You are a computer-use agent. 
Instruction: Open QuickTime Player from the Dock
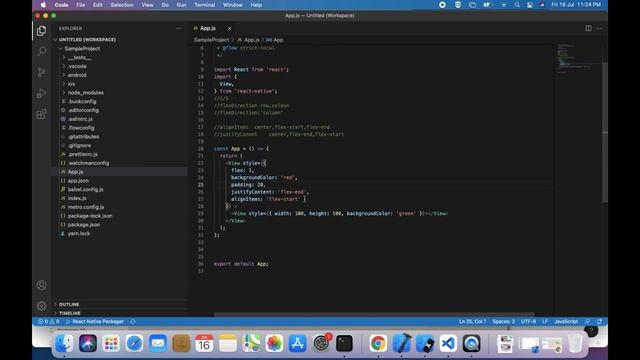(471, 343)
